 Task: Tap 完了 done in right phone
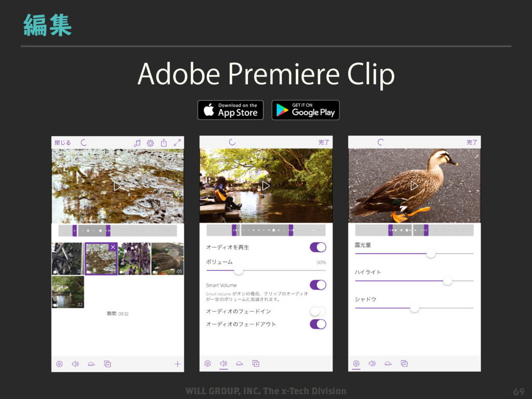472,142
